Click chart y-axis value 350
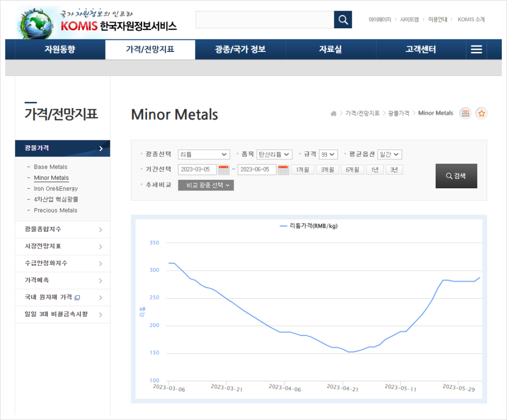Viewport: 507px width, 420px height. (x=154, y=243)
